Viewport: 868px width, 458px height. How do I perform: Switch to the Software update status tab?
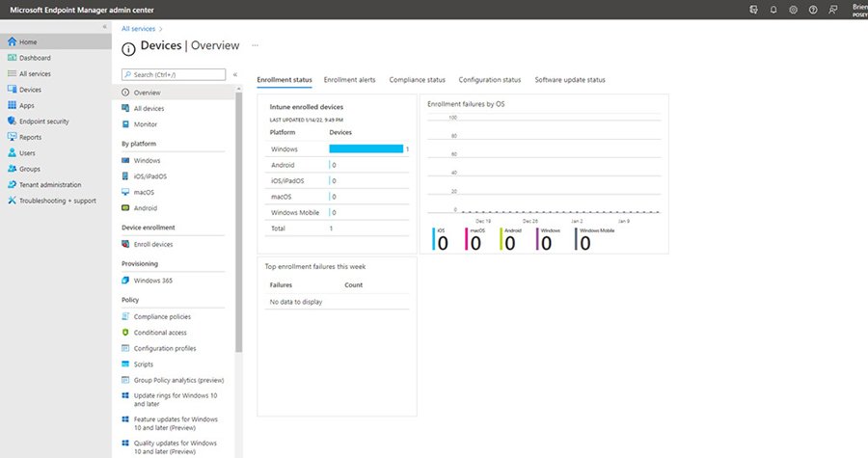click(x=569, y=79)
